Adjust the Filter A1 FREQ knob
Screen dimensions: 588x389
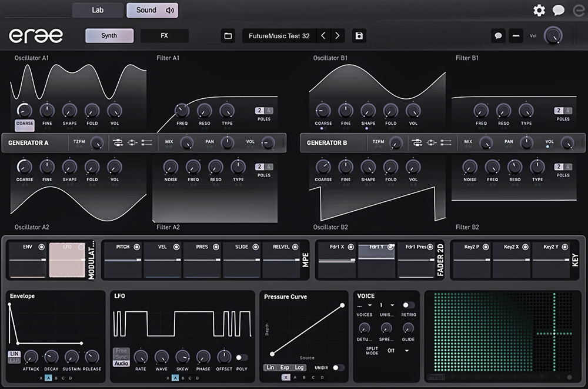pyautogui.click(x=182, y=111)
